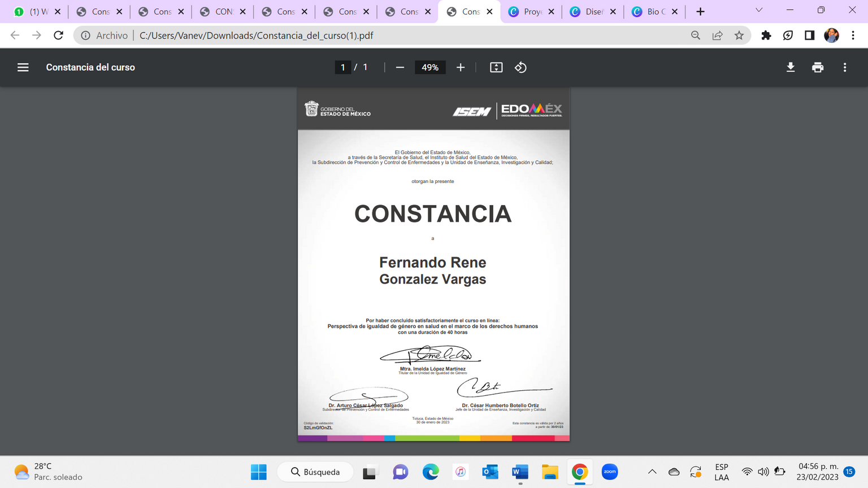The image size is (868, 488).
Task: Print the certificate document
Action: coord(818,67)
